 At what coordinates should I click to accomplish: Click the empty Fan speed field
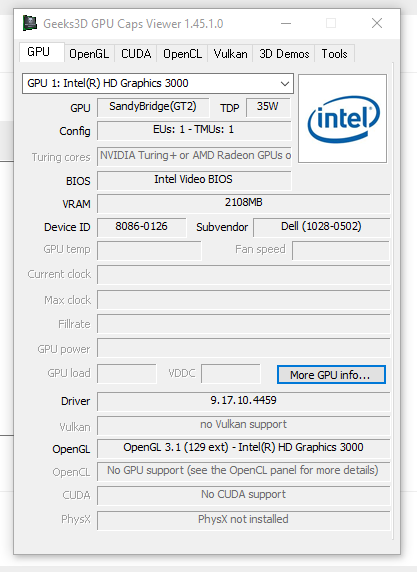(x=341, y=250)
